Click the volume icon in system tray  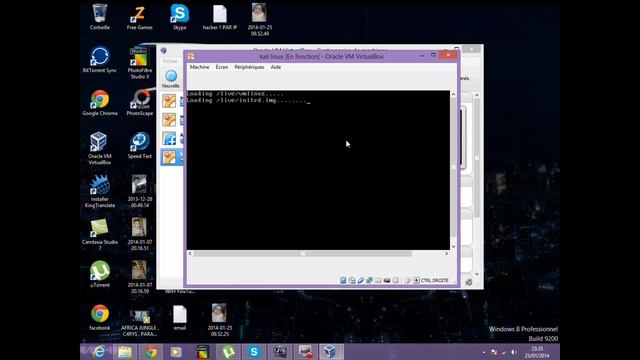[x=513, y=352]
